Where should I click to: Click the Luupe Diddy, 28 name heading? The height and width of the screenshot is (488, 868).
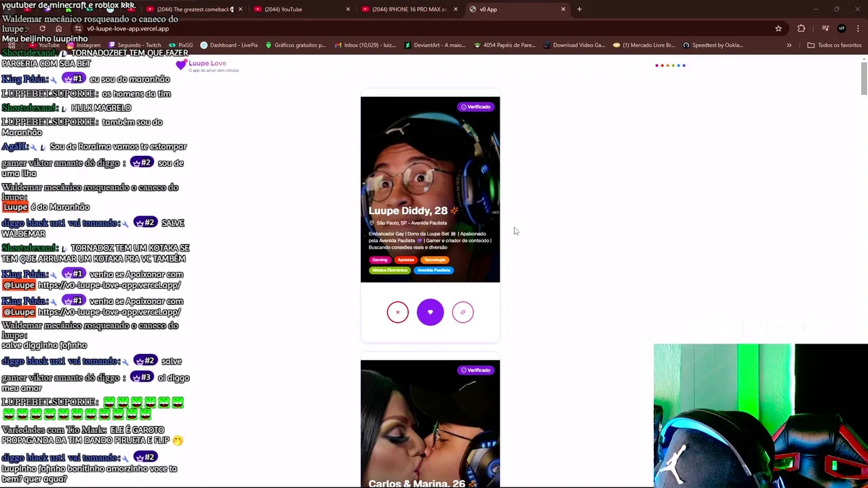click(x=408, y=211)
